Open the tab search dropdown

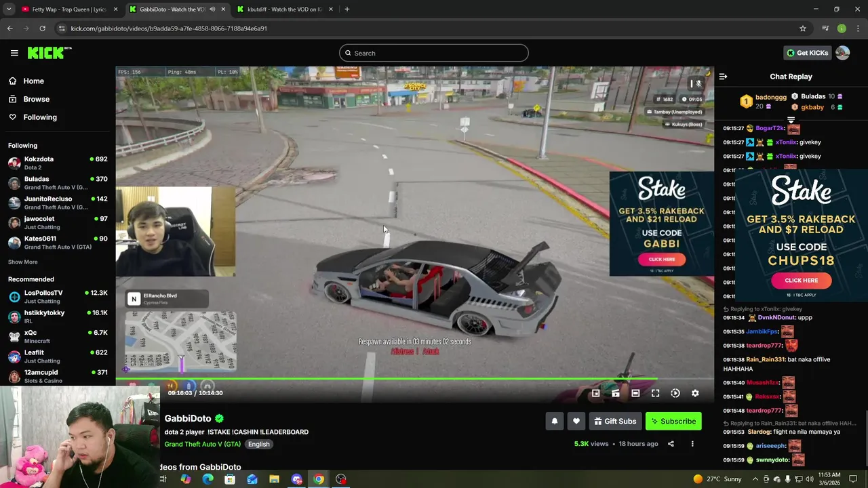[x=8, y=9]
